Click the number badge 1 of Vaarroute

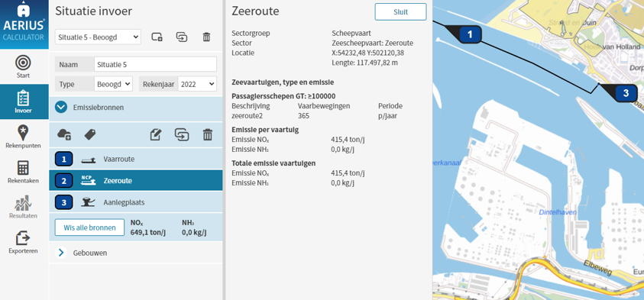click(63, 160)
